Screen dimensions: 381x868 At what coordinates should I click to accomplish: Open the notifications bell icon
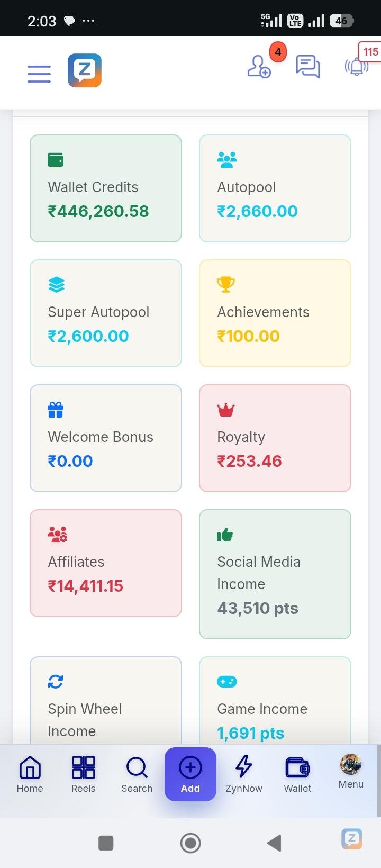tap(357, 67)
